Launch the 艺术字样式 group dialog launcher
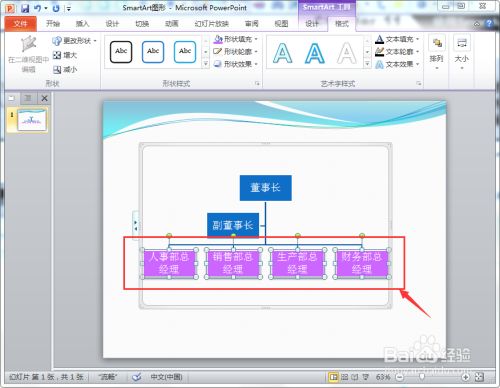500x388 pixels. point(419,83)
